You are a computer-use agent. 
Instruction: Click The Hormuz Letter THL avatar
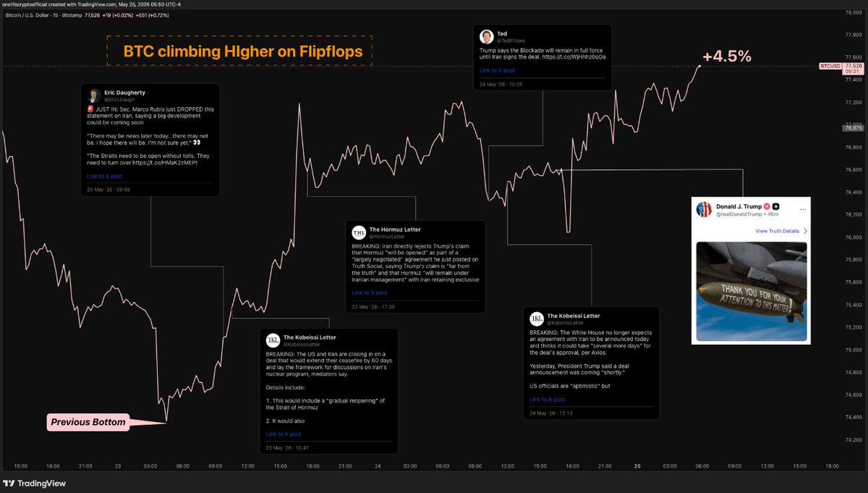[x=358, y=232]
